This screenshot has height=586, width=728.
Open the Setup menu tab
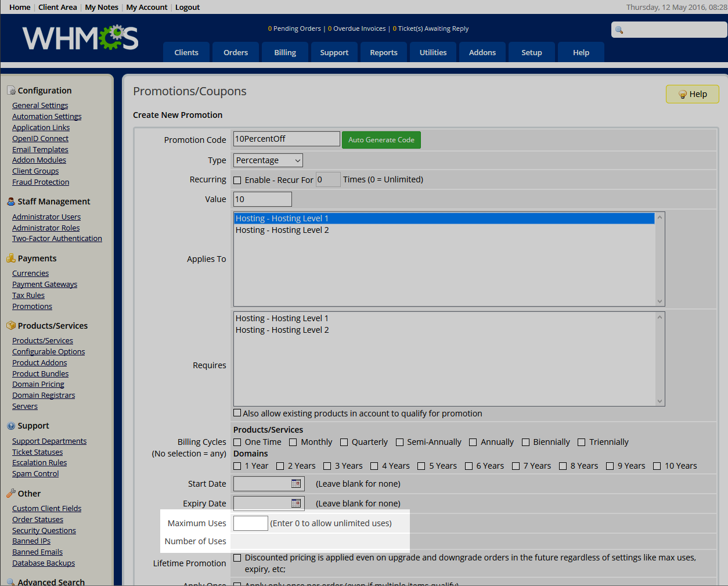click(531, 52)
